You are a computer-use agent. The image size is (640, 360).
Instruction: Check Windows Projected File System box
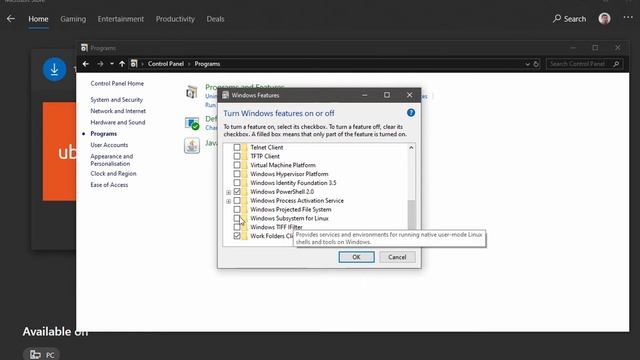237,209
